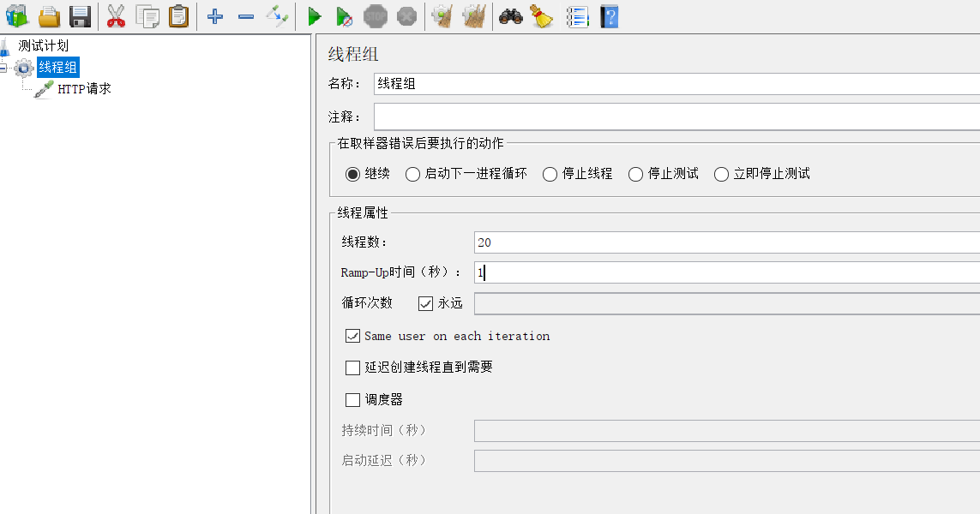
Task: Toggle Same user on each iteration
Action: (352, 336)
